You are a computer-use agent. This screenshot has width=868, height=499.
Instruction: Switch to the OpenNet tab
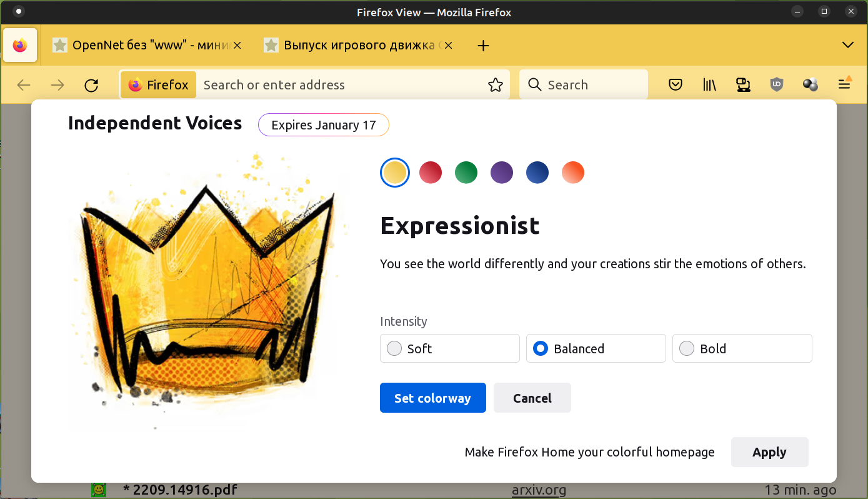pos(146,46)
